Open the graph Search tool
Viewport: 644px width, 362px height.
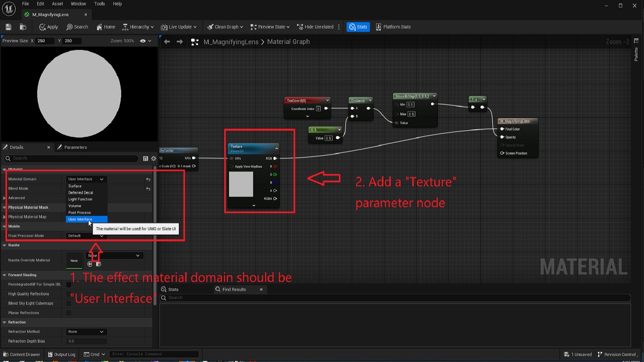77,27
